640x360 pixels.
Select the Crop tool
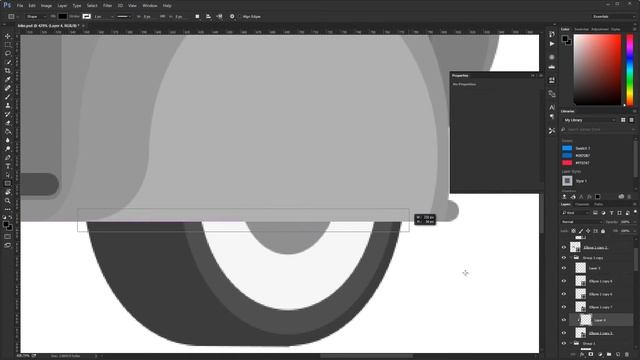8,71
